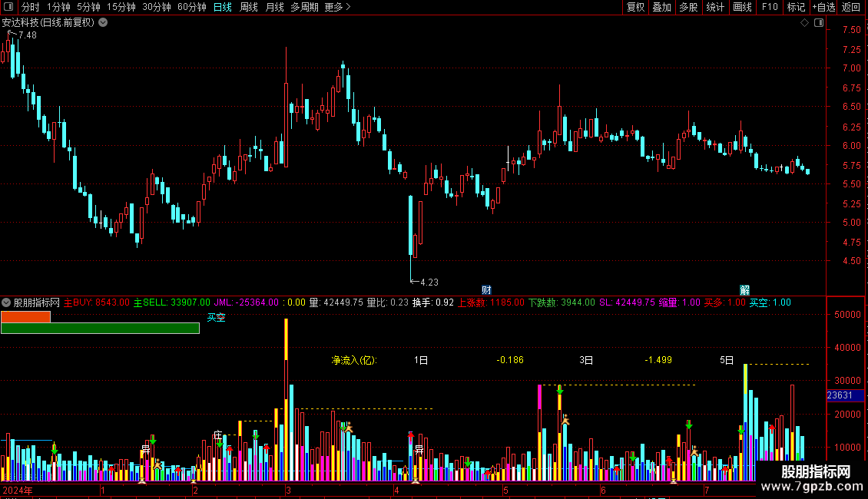
Task: Click the 主BUY: 8543.00 value
Action: point(96,302)
